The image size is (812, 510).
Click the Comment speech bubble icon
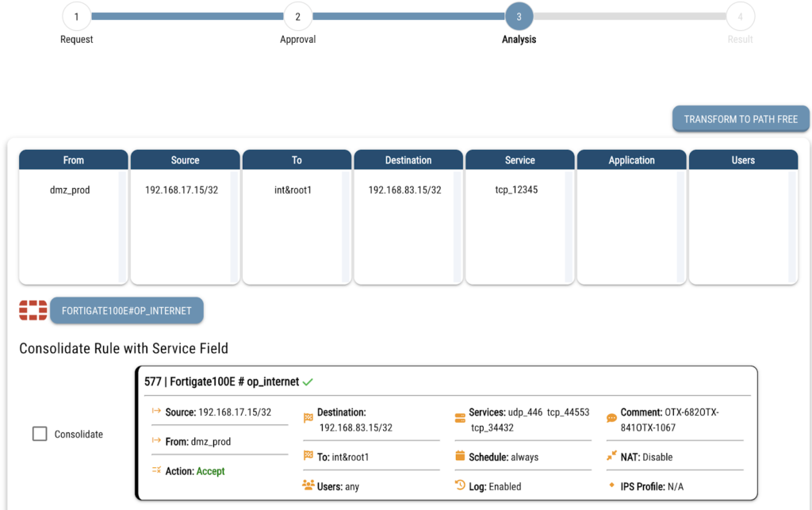[611, 417]
